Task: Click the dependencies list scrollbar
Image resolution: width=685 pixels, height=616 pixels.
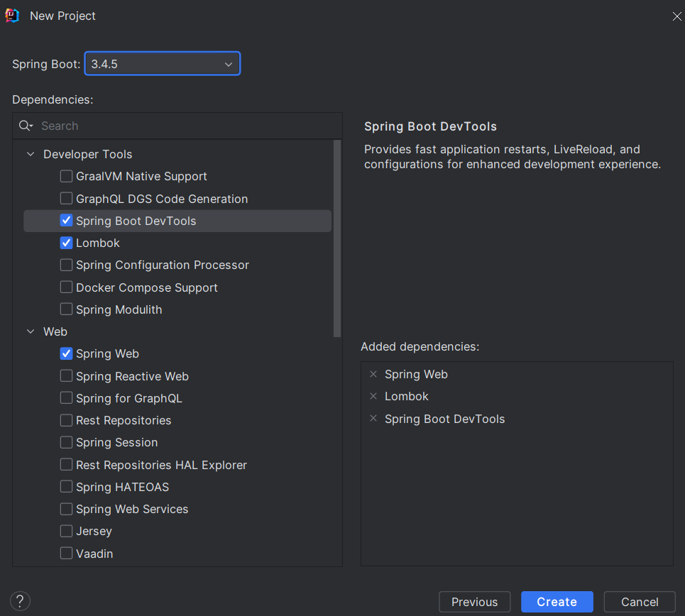Action: [336, 238]
